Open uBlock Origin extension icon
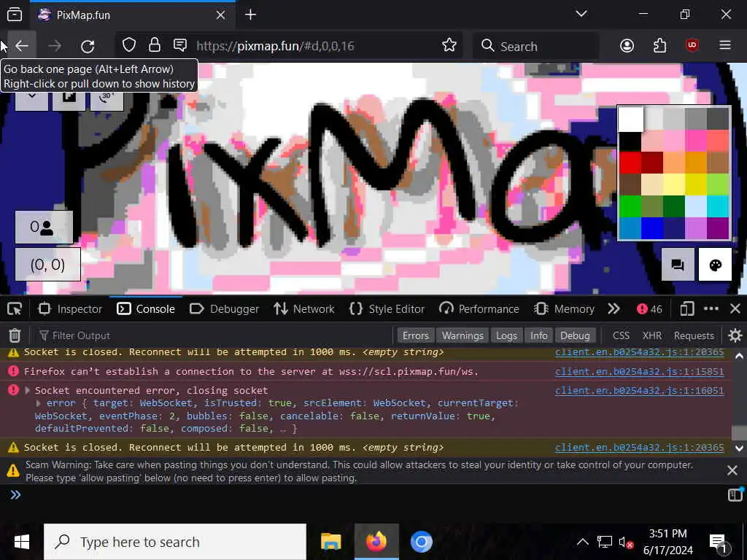This screenshot has height=560, width=747. (x=692, y=46)
